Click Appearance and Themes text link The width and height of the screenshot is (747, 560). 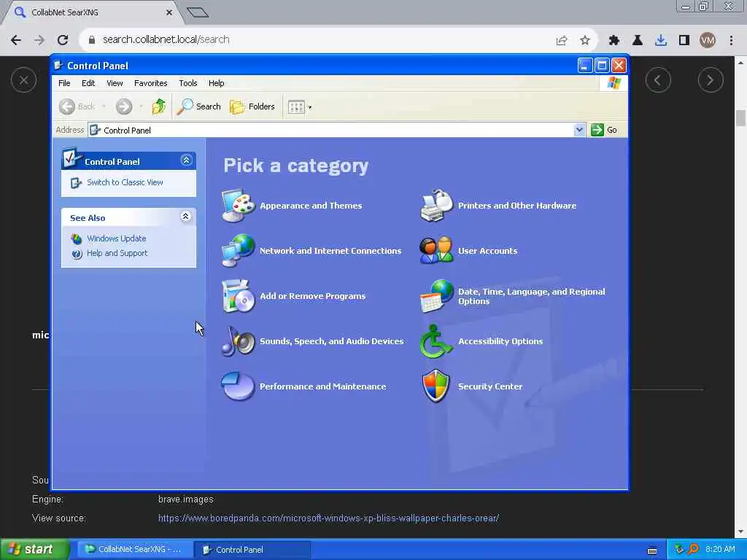coord(311,206)
